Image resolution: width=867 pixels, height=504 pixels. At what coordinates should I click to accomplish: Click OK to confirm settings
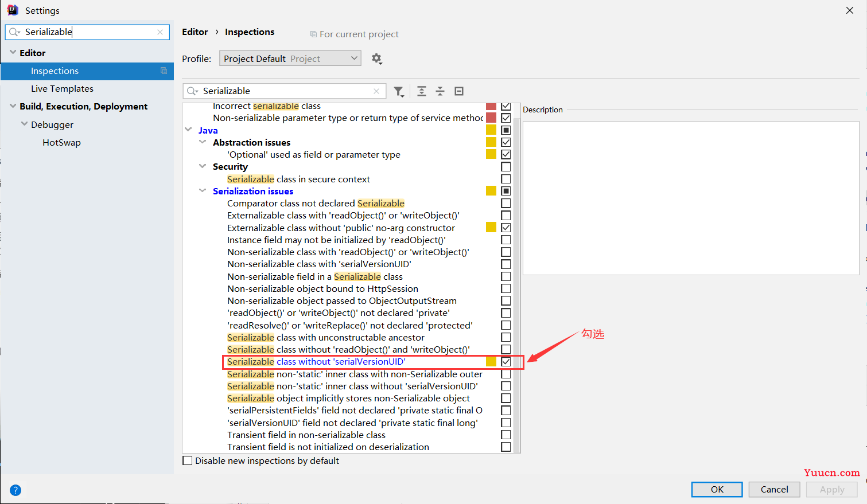pos(717,490)
